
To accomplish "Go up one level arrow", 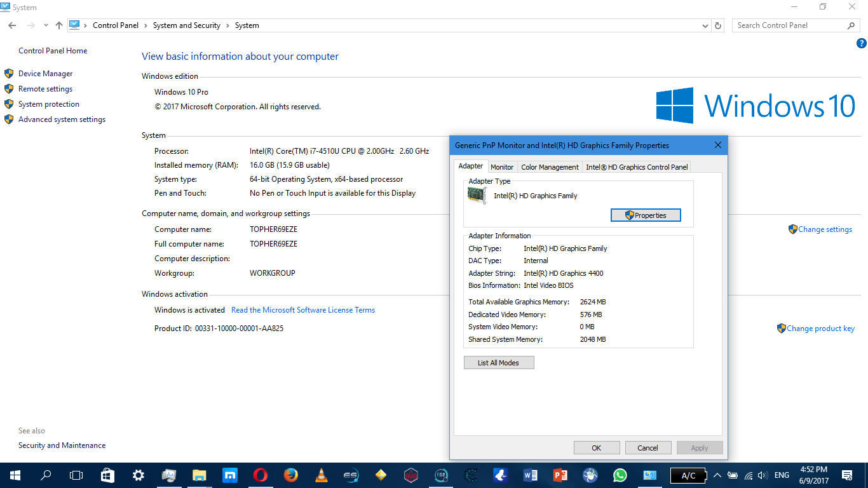I will 59,25.
